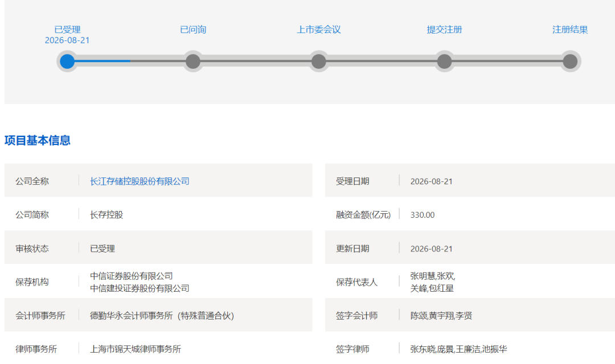Select the 注册结果 stage label
Viewport: 615px width, 364px height.
(570, 30)
